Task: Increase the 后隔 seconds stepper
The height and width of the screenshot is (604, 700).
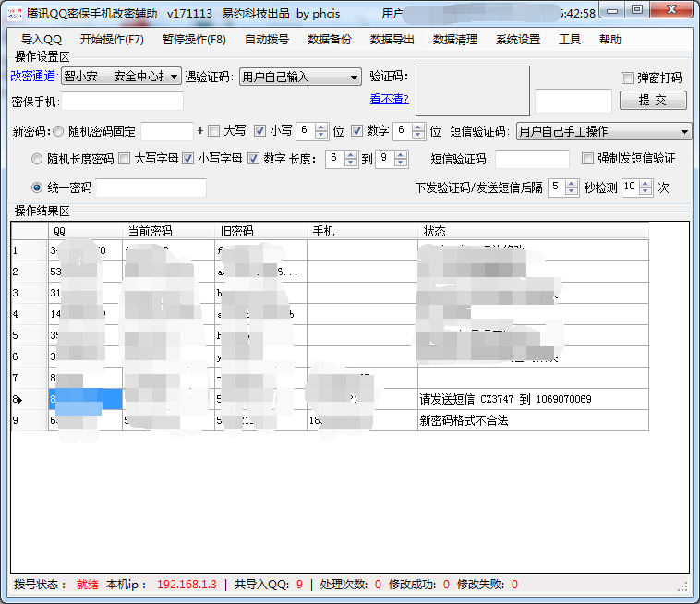Action: (x=572, y=184)
